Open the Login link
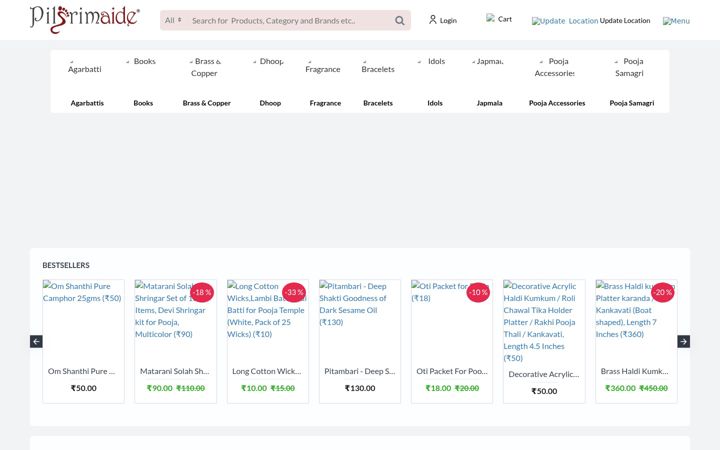Viewport: 720px width, 450px height. coord(448,20)
